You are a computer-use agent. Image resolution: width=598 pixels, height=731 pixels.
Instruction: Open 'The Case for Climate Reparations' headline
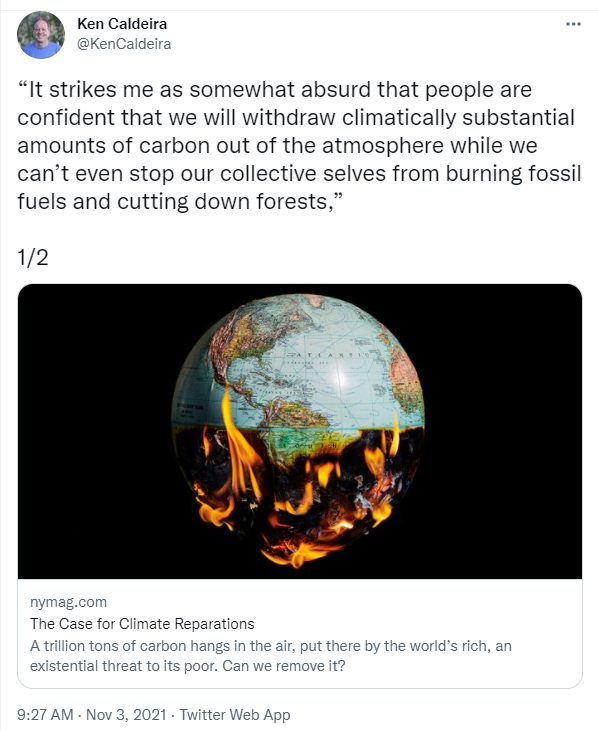click(x=142, y=624)
